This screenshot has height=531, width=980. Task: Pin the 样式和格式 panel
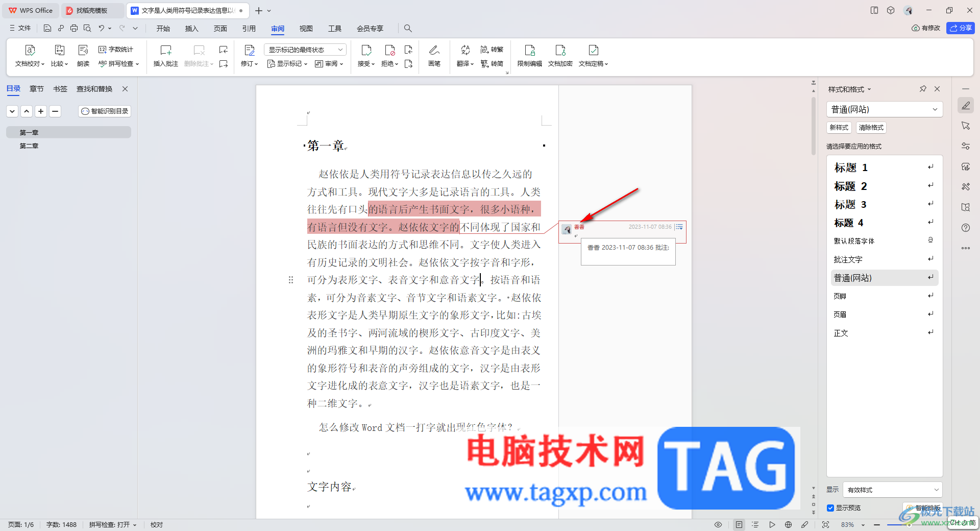tap(923, 89)
